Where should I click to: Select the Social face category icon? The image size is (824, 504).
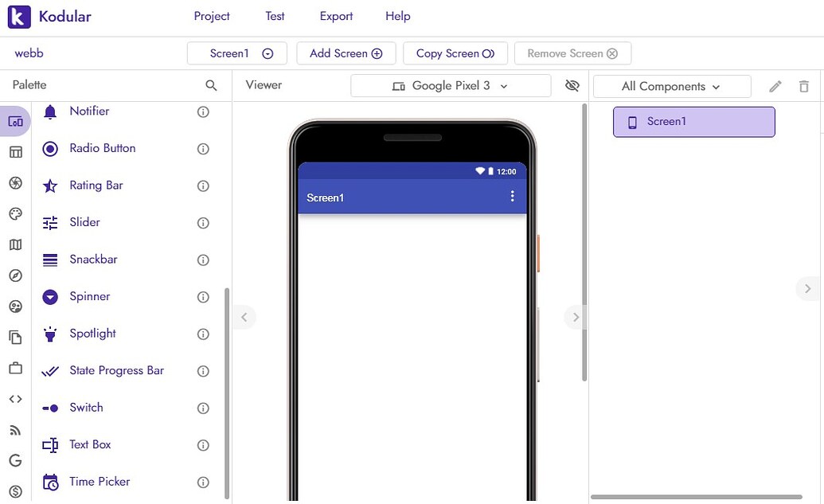coord(16,307)
